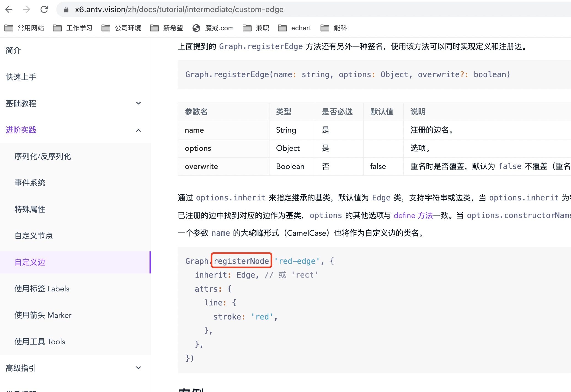Open 特殊属性 tutorial page
This screenshot has height=392, width=571.
tap(30, 209)
